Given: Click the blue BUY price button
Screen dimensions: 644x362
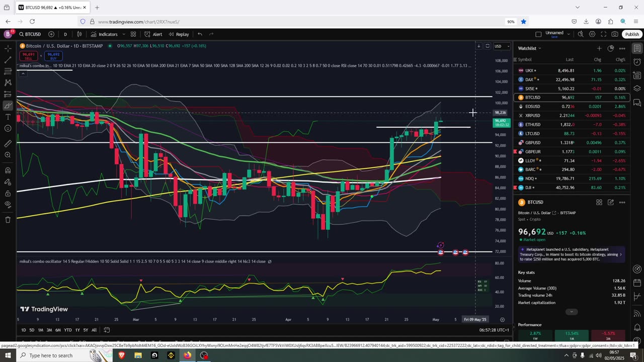Looking at the screenshot, I should [53, 56].
